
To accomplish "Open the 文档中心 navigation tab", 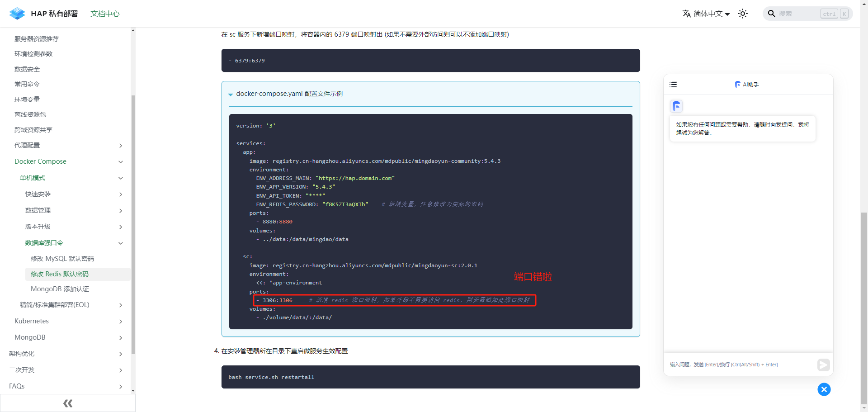I will tap(105, 14).
